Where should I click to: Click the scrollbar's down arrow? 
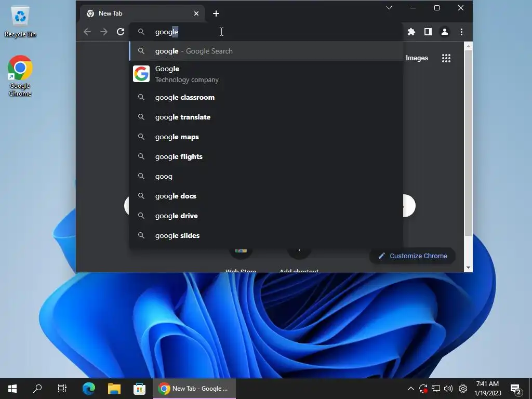[x=468, y=268]
